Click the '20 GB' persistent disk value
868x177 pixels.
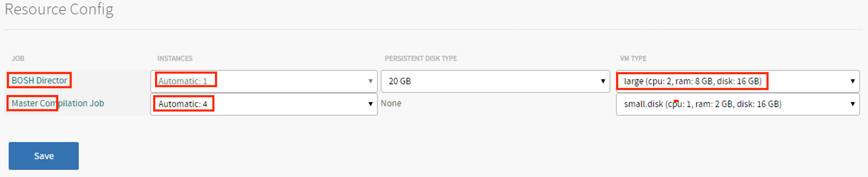click(400, 81)
